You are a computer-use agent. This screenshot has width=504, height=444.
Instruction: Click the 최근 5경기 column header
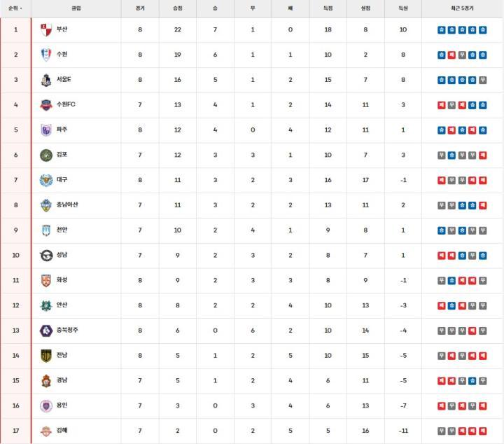(462, 8)
